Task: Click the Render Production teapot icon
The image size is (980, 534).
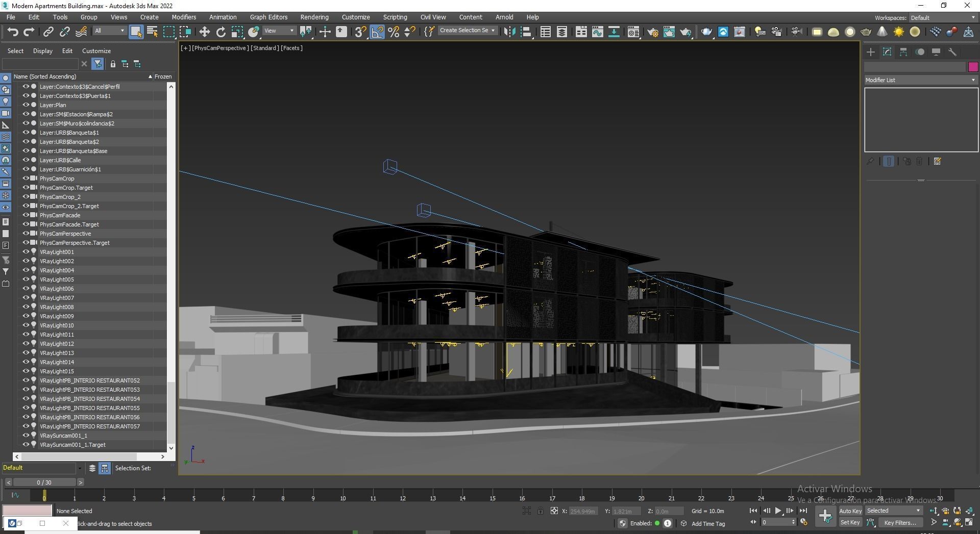Action: [x=685, y=32]
